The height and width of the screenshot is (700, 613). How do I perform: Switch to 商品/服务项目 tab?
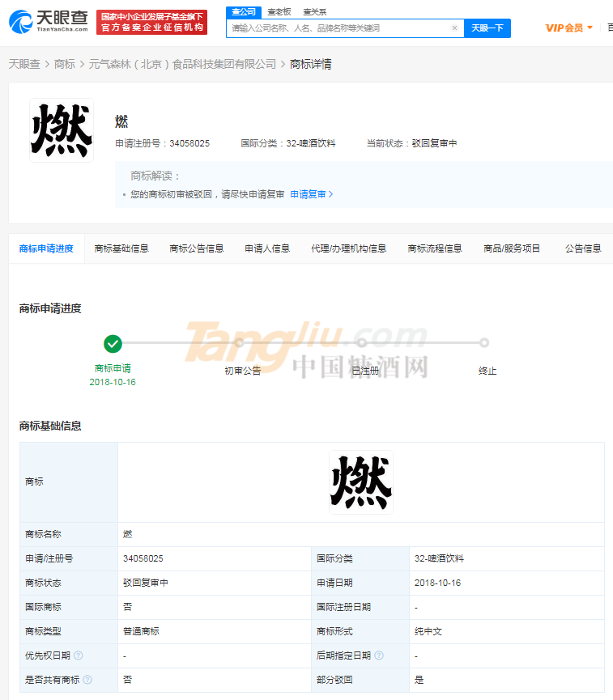click(512, 248)
